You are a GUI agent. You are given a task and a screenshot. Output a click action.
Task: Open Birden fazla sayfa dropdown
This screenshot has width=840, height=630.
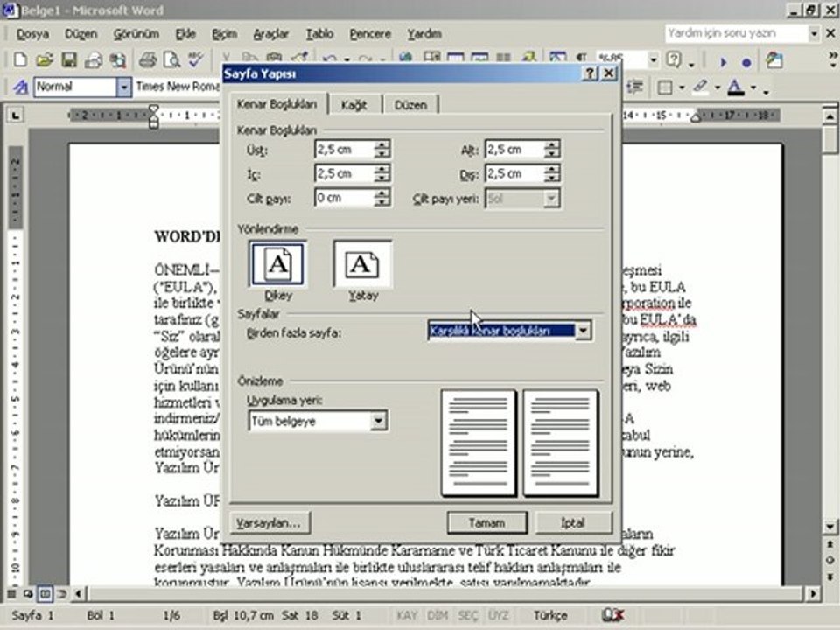(x=583, y=331)
